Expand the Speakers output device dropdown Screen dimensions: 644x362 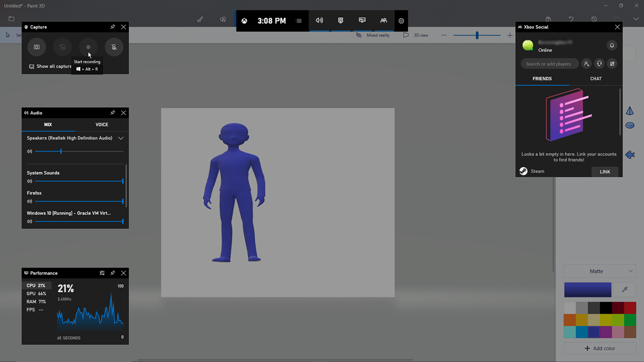click(121, 138)
